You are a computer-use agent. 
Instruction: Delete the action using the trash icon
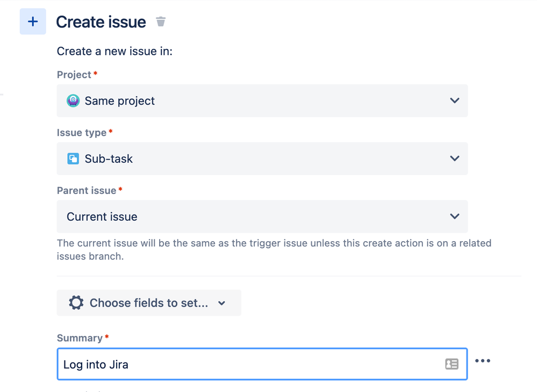point(161,21)
